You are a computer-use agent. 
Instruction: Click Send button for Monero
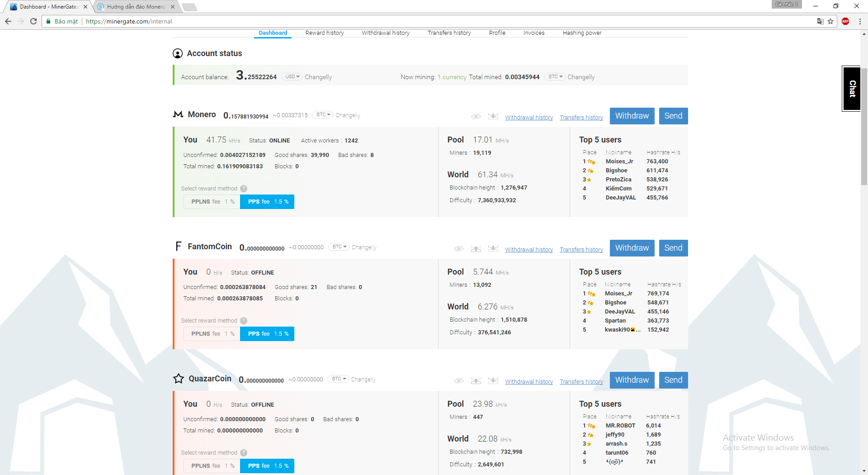(x=674, y=116)
